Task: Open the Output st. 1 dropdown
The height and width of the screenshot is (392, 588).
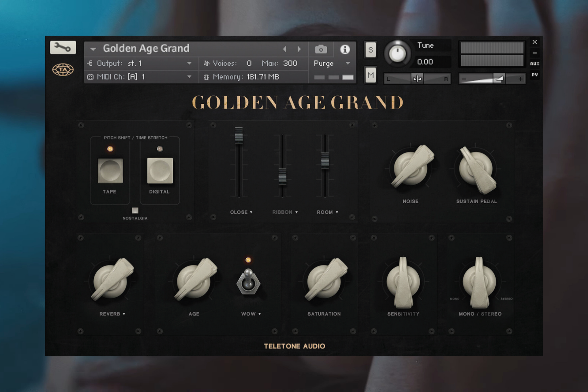Action: [189, 63]
